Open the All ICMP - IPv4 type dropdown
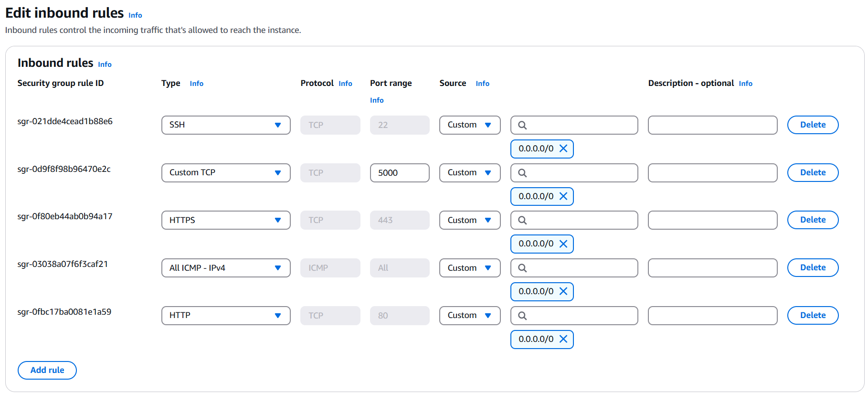Viewport: 868px width, 393px height. click(226, 268)
